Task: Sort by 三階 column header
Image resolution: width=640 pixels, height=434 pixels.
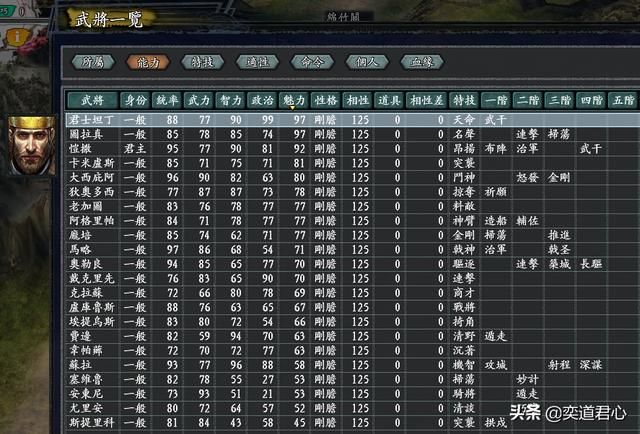Action: pos(559,100)
